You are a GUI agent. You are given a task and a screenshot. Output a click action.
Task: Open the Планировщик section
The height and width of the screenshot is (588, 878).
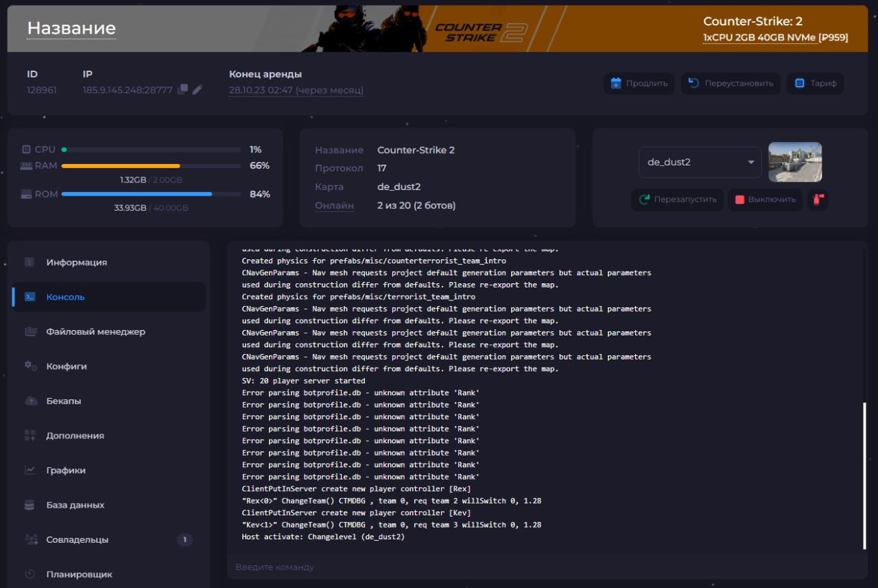coord(109,574)
